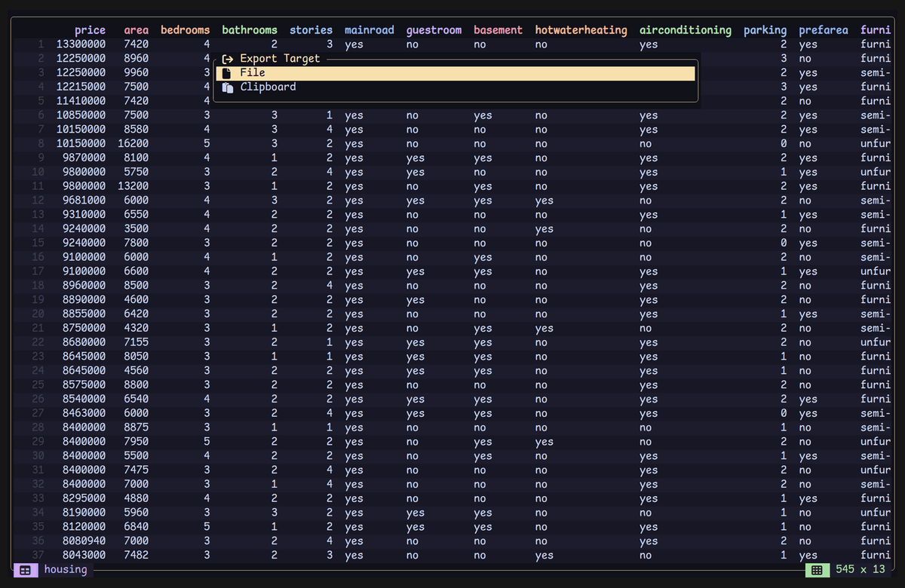Image resolution: width=905 pixels, height=588 pixels.
Task: Click row number 20
Action: 38,314
